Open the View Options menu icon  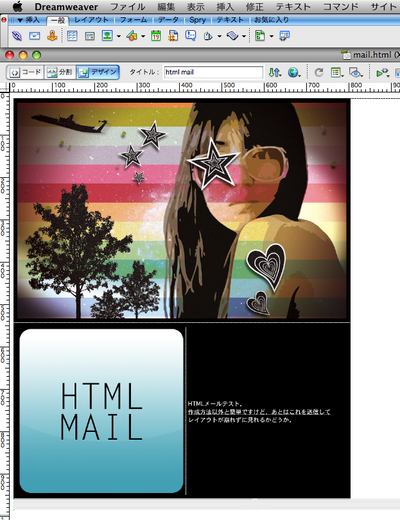pos(337,72)
